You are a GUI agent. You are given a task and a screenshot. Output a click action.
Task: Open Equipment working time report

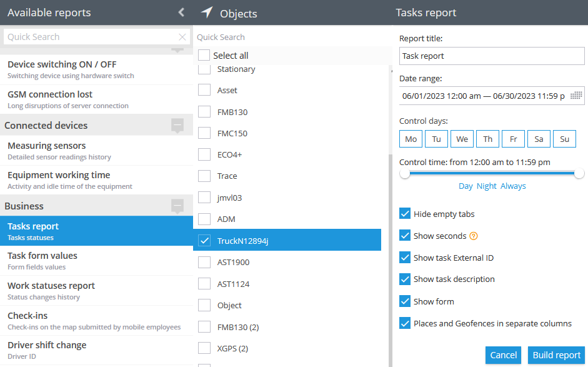[96, 180]
